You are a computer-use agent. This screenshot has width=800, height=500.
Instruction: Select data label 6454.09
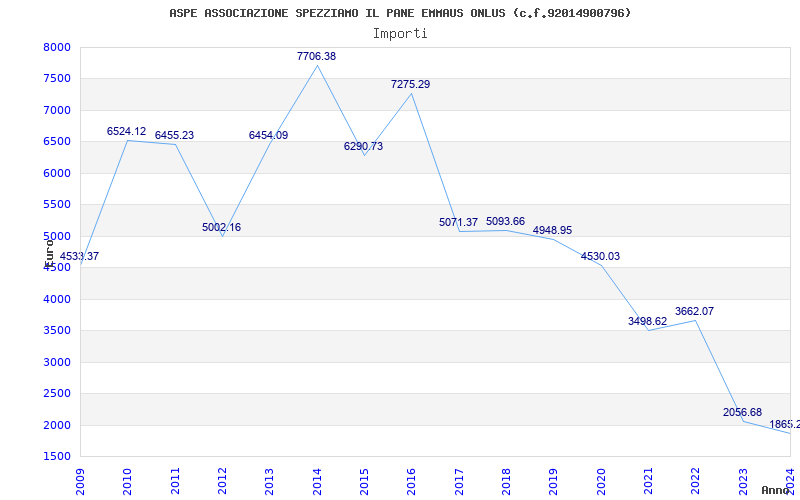pyautogui.click(x=268, y=135)
